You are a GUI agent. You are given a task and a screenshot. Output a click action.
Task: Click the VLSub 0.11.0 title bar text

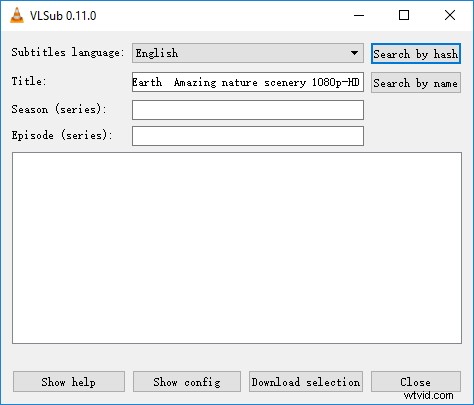[x=63, y=16]
